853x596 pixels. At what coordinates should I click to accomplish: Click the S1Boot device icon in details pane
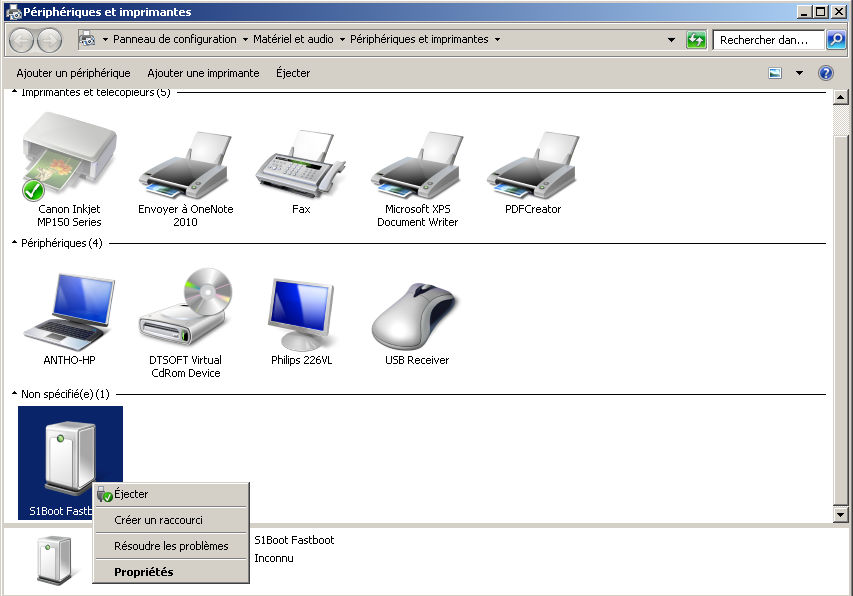coord(54,560)
